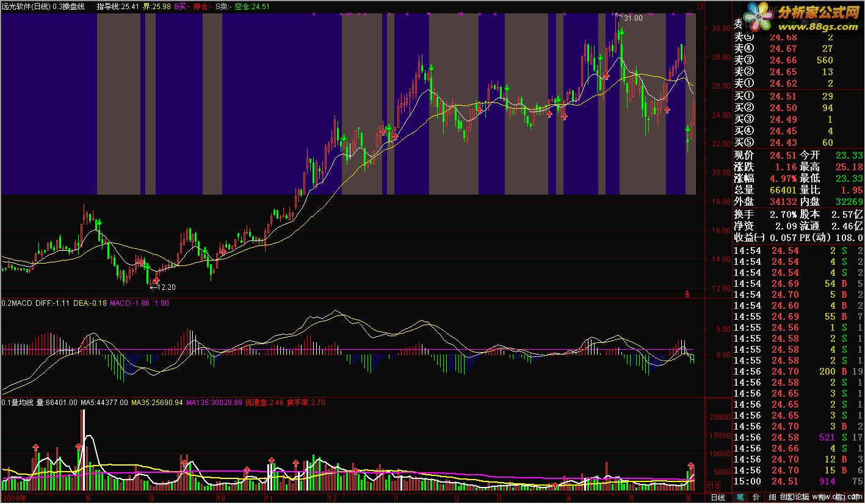865x504 pixels.
Task: Click the small red square icon above the price axis
Action: [700, 6]
